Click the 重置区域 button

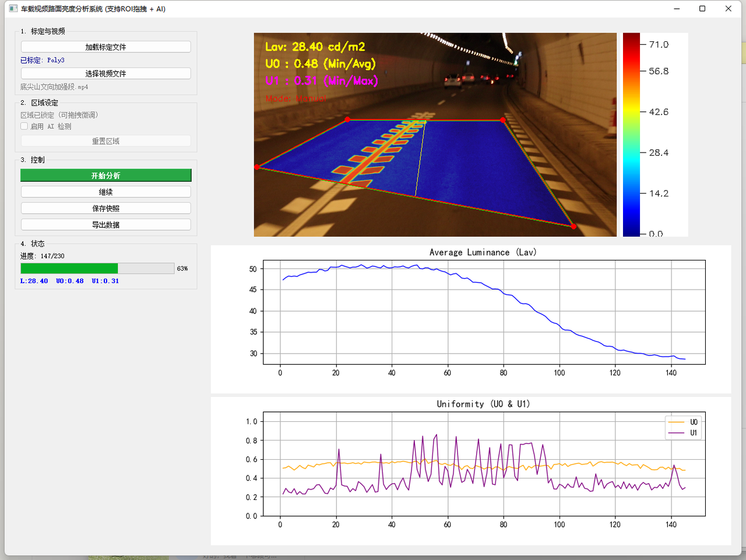[x=105, y=141]
